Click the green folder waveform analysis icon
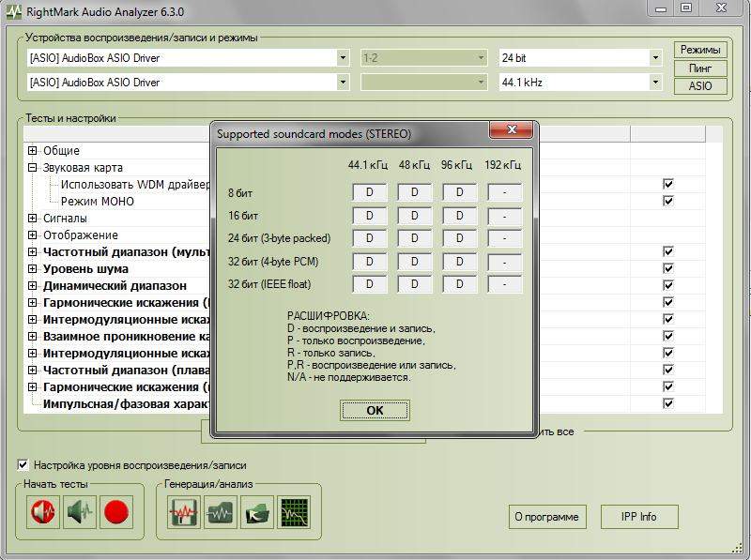Screen dimensions: 751x560 pos(221,513)
